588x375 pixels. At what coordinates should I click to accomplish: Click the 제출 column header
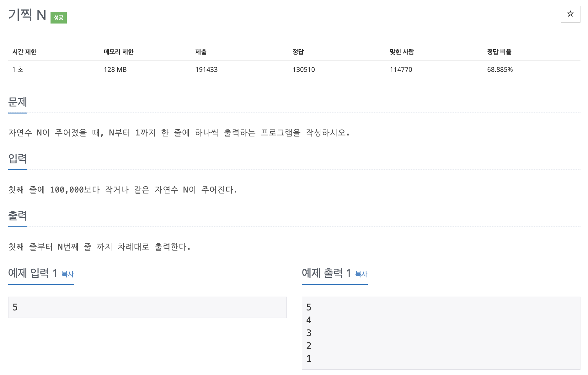201,52
